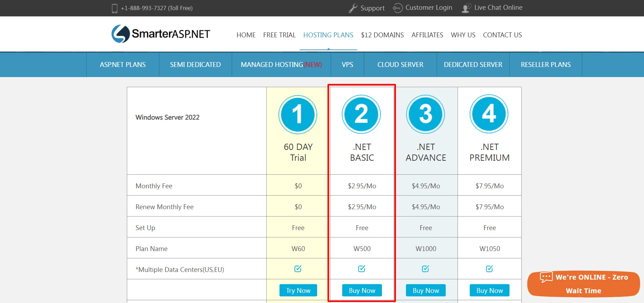The image size is (644, 303).
Task: Switch to SEMI DEDICATED tab
Action: click(195, 65)
